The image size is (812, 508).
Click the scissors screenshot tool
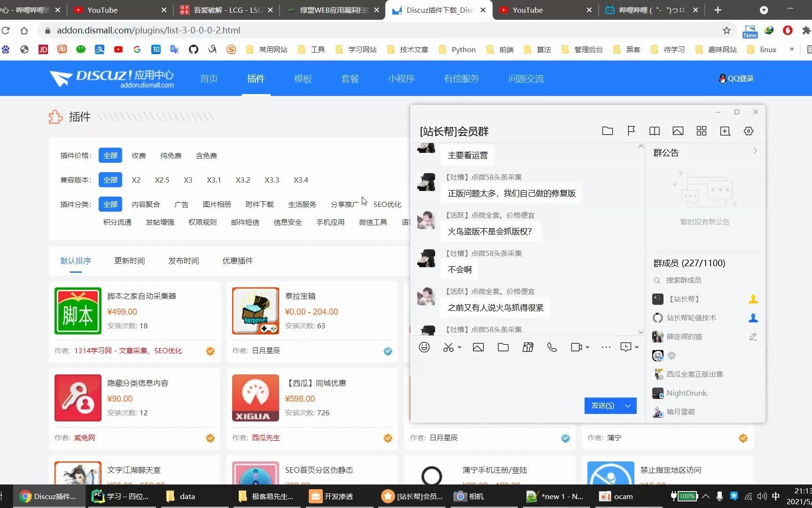coord(448,347)
